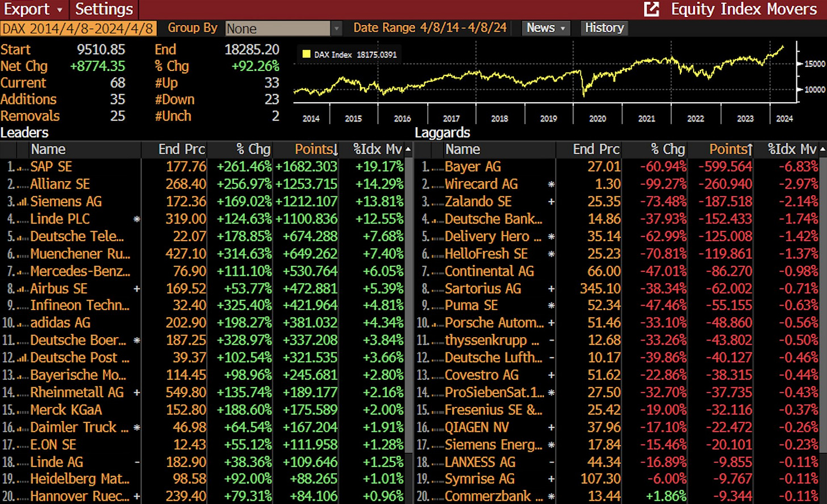Click the pop-out window icon beside Equity Index Movers
The image size is (827, 504).
tap(651, 9)
